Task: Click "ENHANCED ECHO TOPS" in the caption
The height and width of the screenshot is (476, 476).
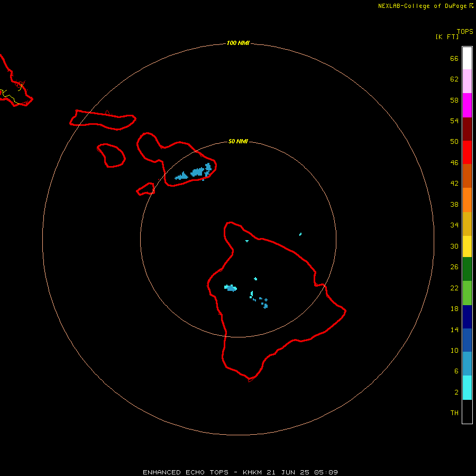Action: 186,472
